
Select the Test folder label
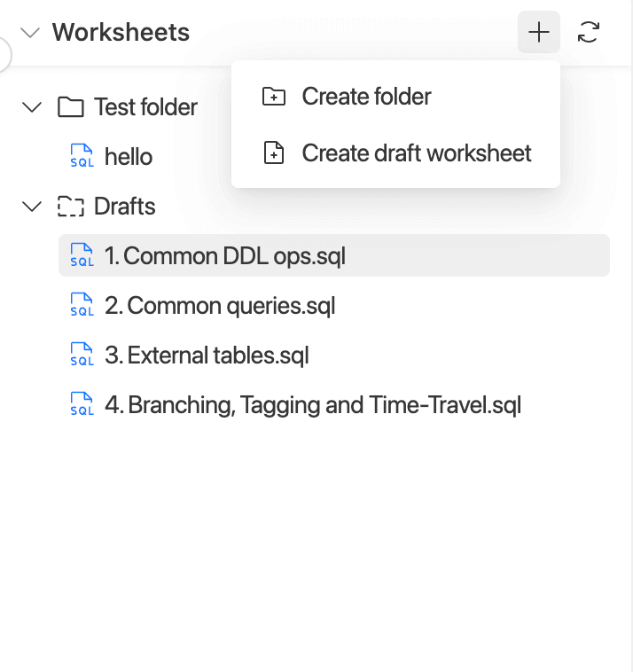coord(145,107)
